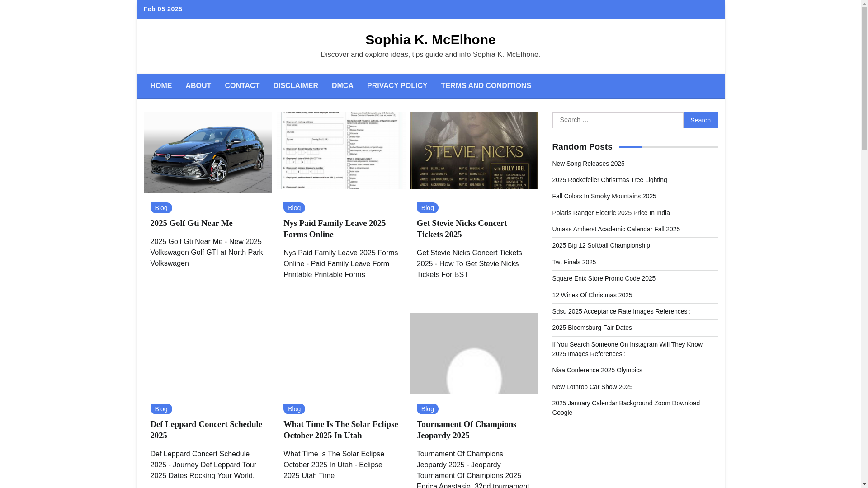Click Blog tag above Tournament Of Champions post
Screen dimensions: 868x488
pos(428,409)
